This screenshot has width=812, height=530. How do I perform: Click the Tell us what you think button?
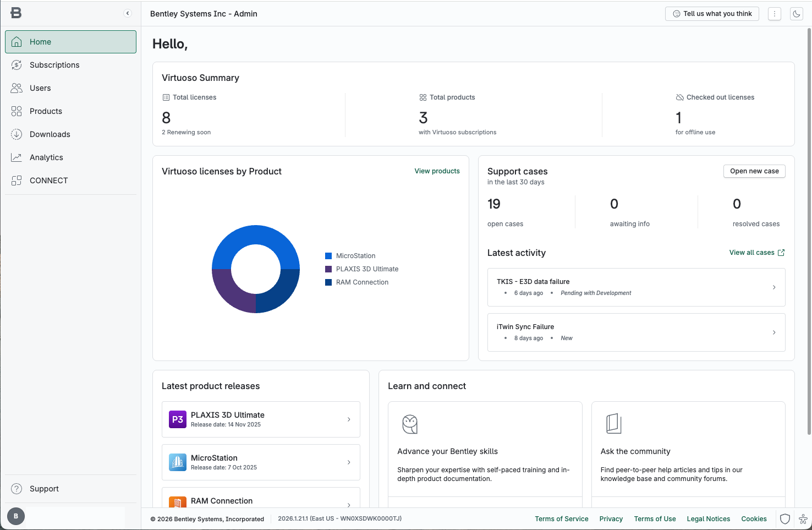712,14
